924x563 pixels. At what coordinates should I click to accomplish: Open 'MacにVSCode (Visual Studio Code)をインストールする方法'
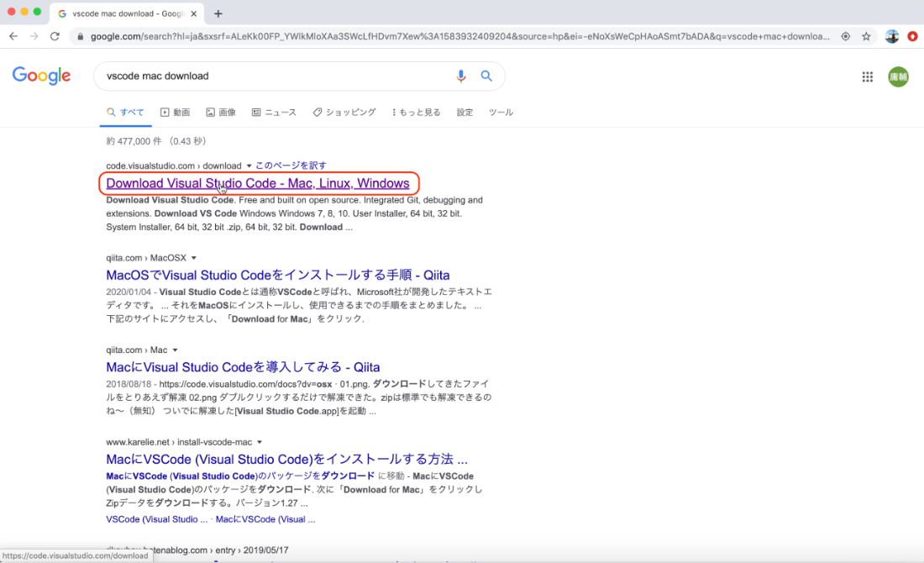point(287,460)
